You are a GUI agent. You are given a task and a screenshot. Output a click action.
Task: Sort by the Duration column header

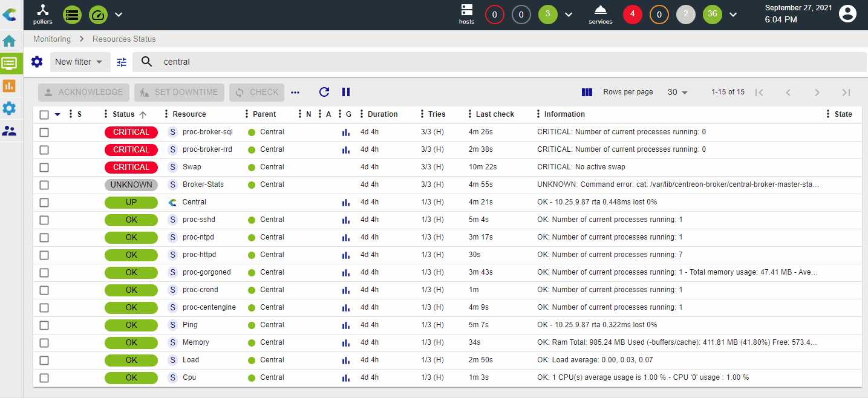[383, 114]
